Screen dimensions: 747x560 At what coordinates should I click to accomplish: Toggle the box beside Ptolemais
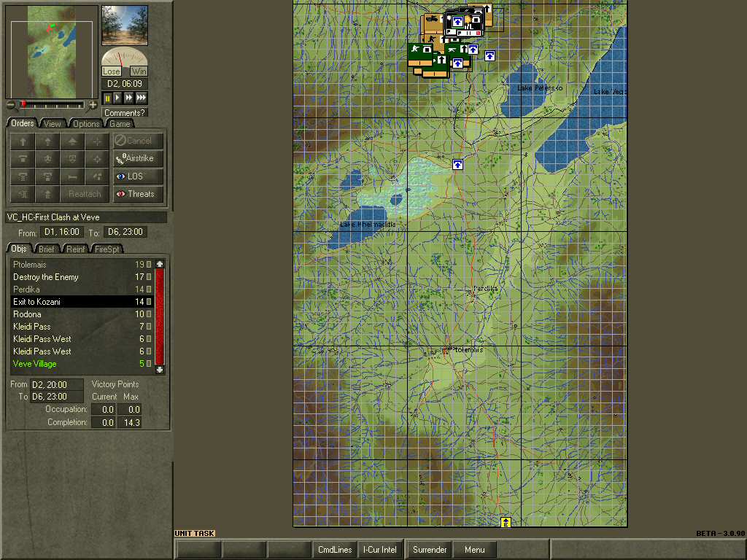click(149, 264)
